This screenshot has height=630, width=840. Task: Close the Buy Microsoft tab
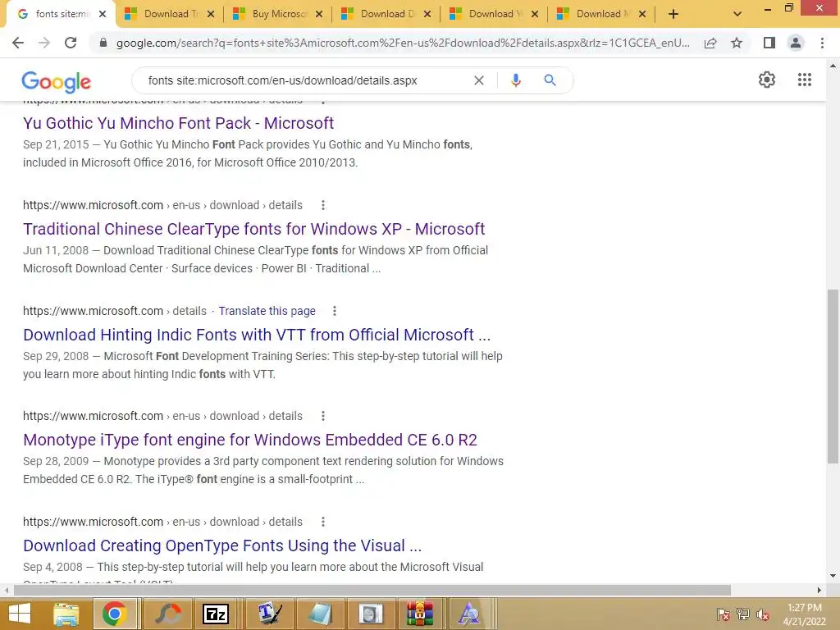pyautogui.click(x=319, y=14)
